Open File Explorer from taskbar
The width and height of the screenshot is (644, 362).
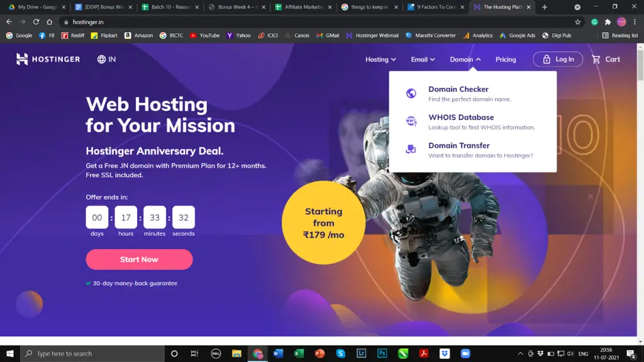236,353
